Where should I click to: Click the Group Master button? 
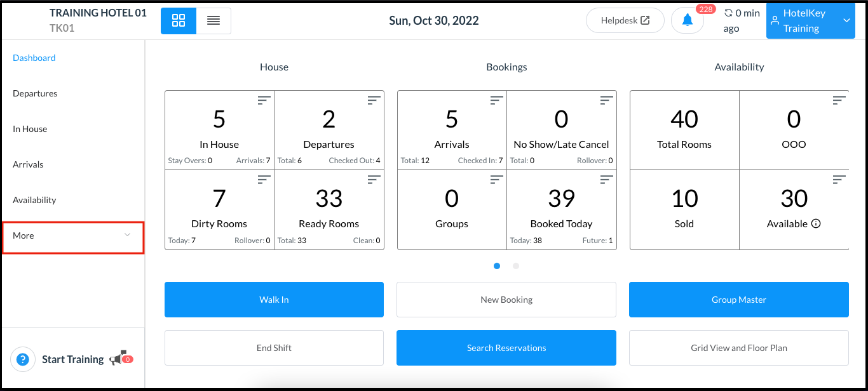pos(738,299)
